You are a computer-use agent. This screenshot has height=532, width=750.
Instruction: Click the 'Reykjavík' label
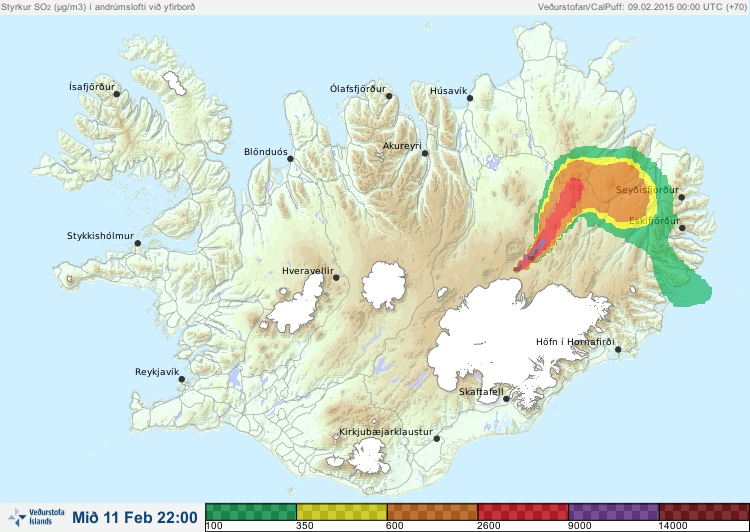tap(157, 372)
